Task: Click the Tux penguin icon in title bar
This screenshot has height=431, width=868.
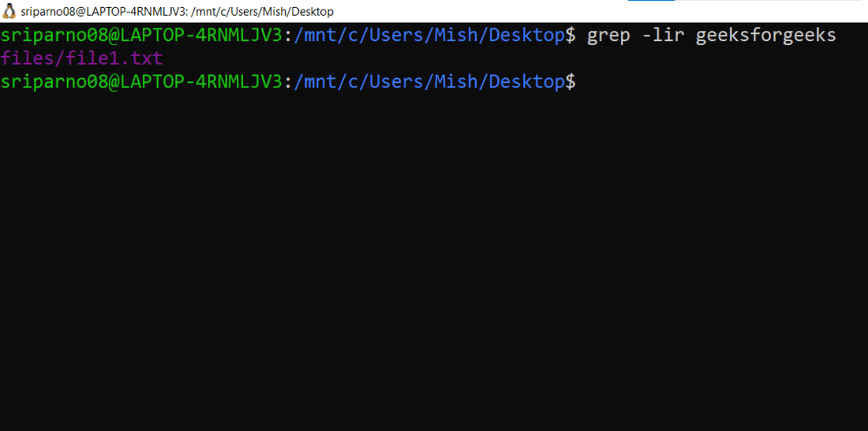Action: click(9, 10)
